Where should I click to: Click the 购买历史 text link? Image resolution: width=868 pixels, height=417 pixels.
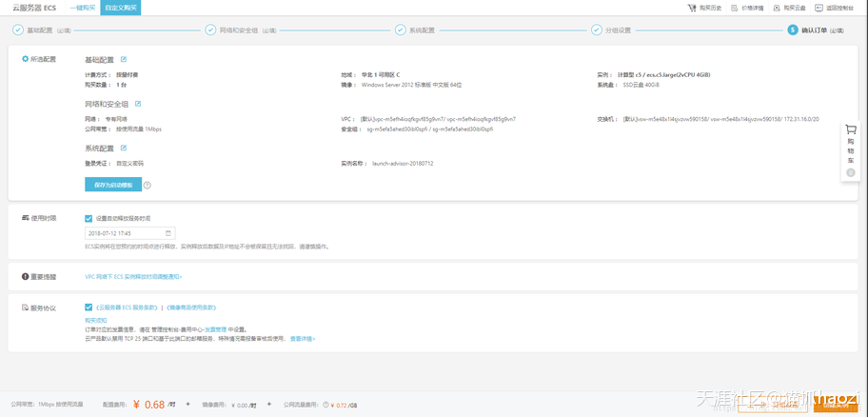[x=710, y=8]
